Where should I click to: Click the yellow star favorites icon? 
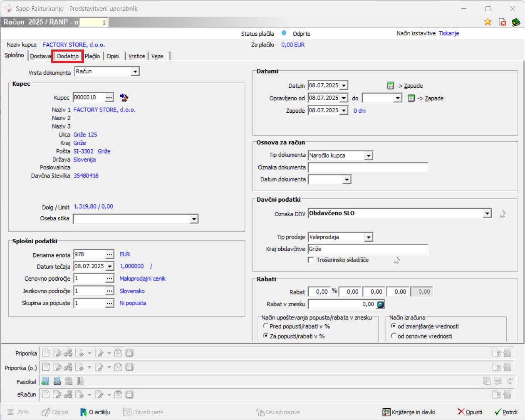pyautogui.click(x=488, y=22)
